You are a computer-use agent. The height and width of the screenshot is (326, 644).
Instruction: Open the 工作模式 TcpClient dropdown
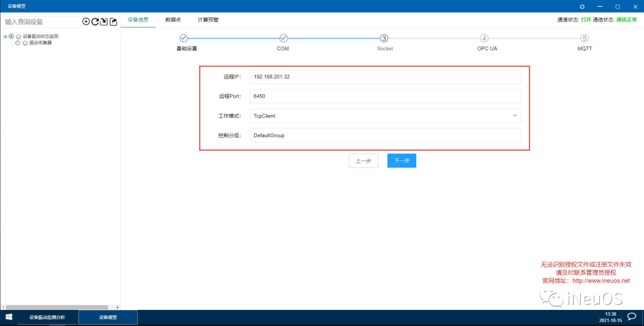tap(385, 116)
